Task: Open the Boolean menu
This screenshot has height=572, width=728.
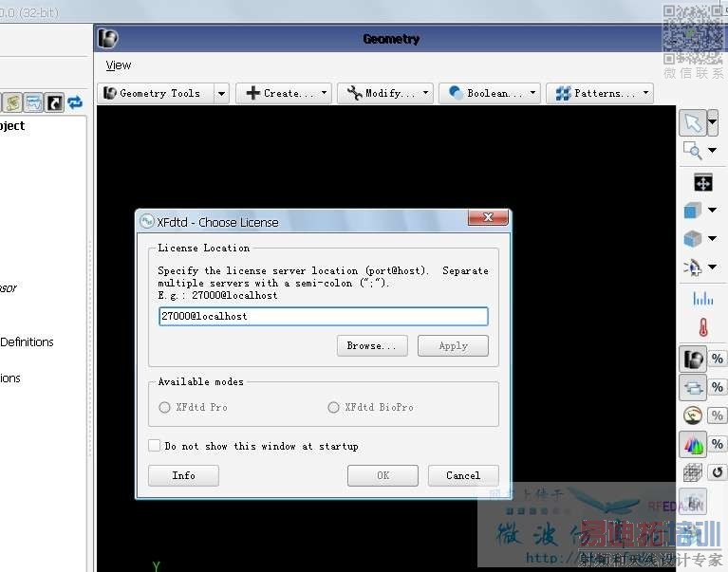Action: [490, 93]
